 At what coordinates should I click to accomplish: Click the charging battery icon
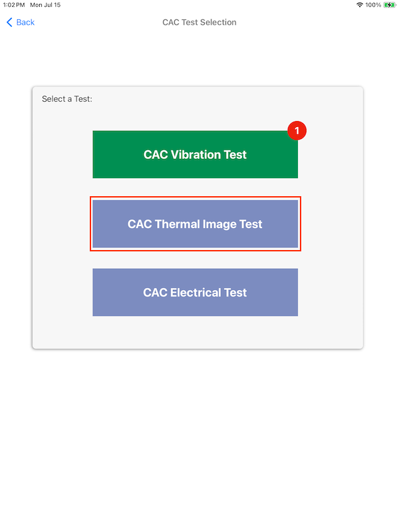coord(390,5)
